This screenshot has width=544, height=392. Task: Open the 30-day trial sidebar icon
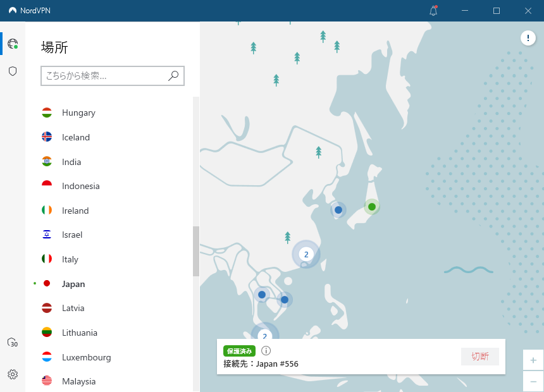(x=13, y=343)
